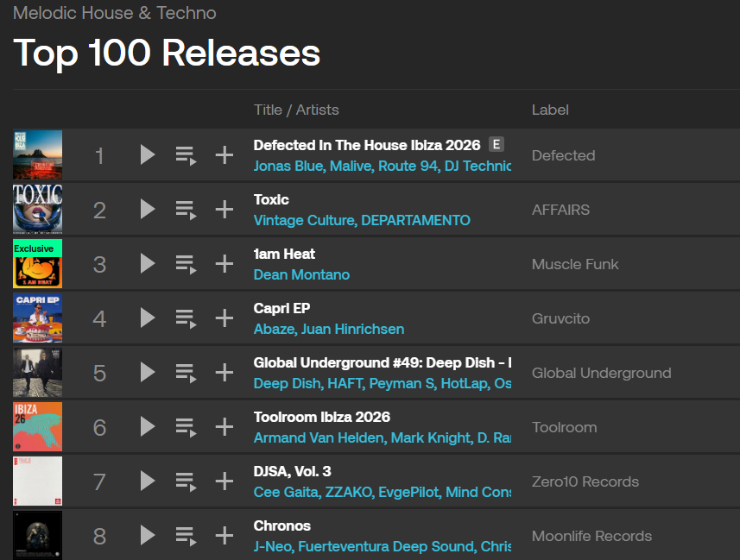Screen dimensions: 740x560
Task: Play Global Underground #49 release
Action: point(148,372)
